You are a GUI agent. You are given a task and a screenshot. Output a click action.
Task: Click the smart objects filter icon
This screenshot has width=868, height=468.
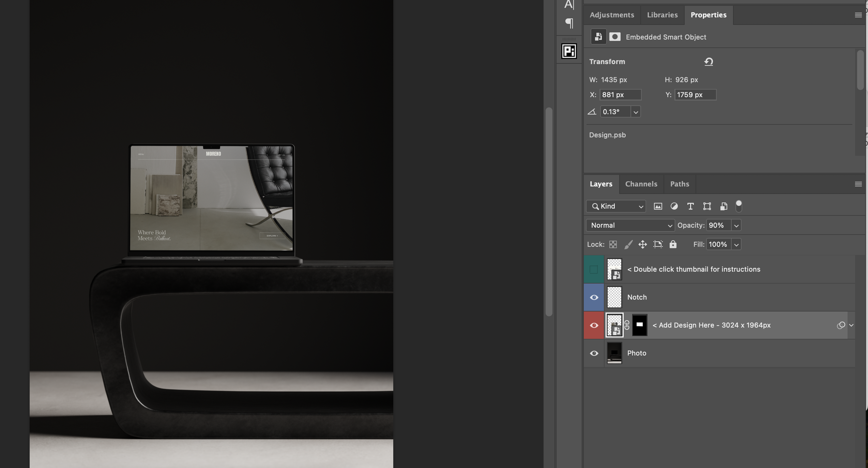[x=724, y=206]
